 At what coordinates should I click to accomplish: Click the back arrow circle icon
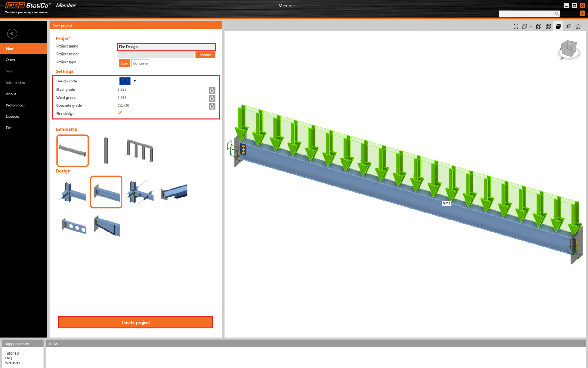12,34
